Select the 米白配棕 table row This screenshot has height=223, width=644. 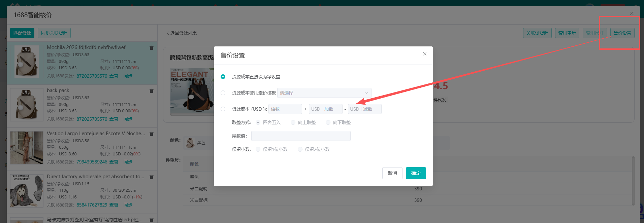[408, 200]
